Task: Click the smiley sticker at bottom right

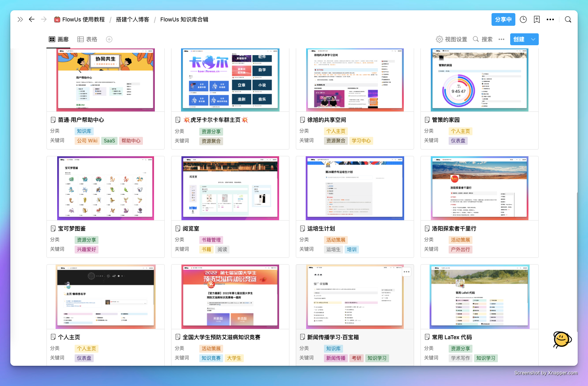Action: [x=562, y=340]
